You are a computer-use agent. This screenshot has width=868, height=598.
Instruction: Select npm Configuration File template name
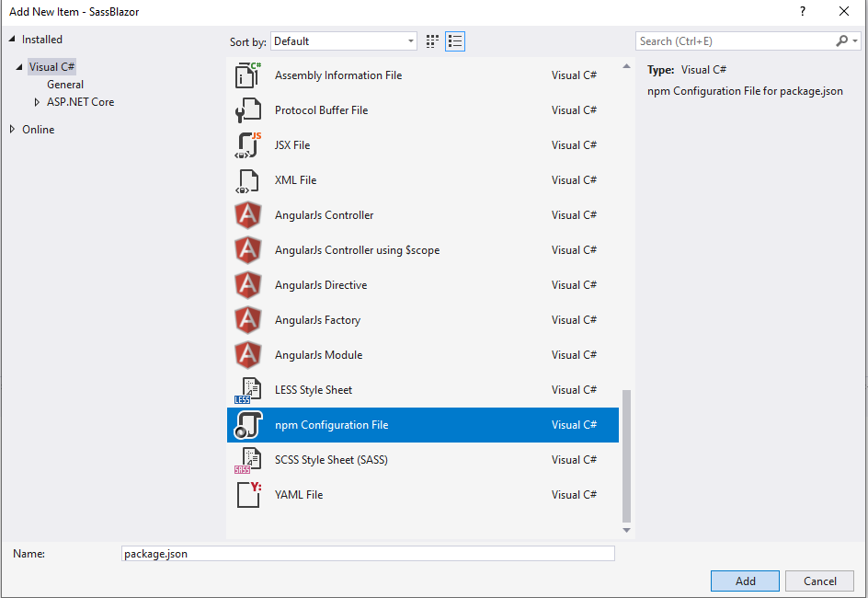point(331,425)
